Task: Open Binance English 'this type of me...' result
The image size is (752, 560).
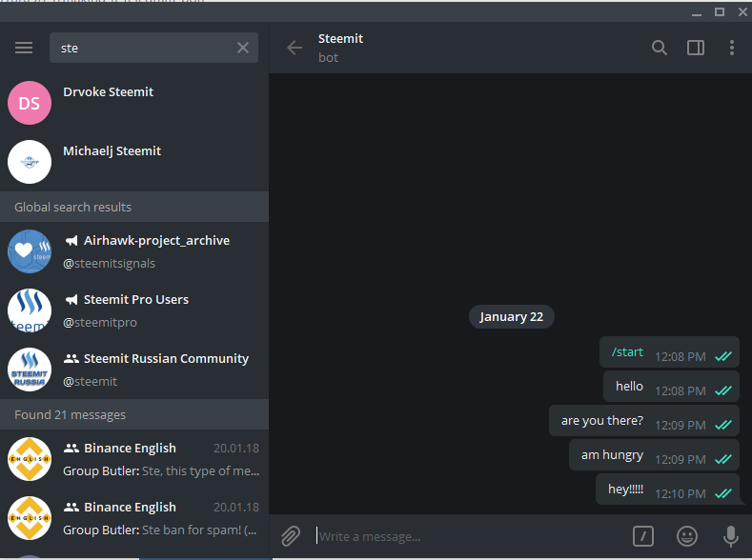Action: click(x=134, y=459)
